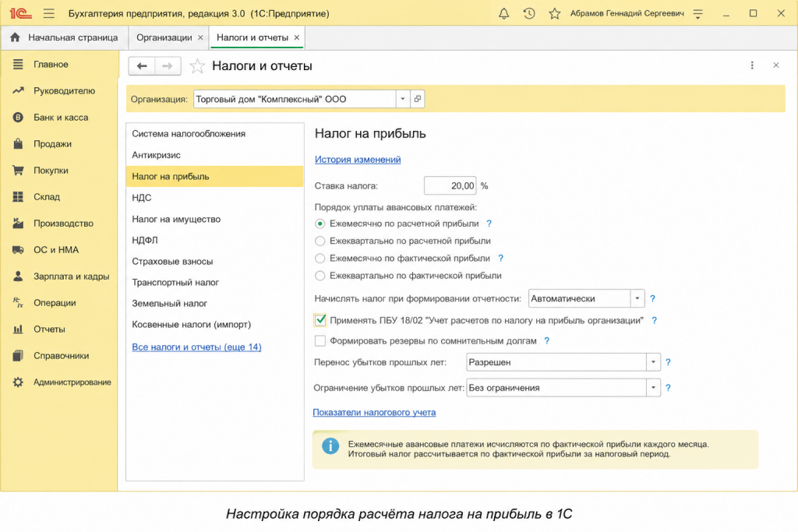This screenshot has width=798, height=532.
Task: Open history clock icon
Action: click(x=529, y=14)
